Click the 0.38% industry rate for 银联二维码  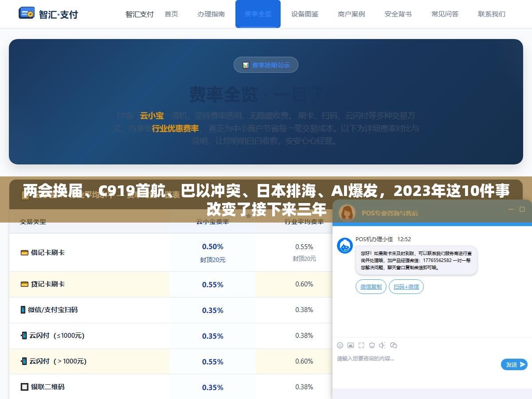point(305,387)
